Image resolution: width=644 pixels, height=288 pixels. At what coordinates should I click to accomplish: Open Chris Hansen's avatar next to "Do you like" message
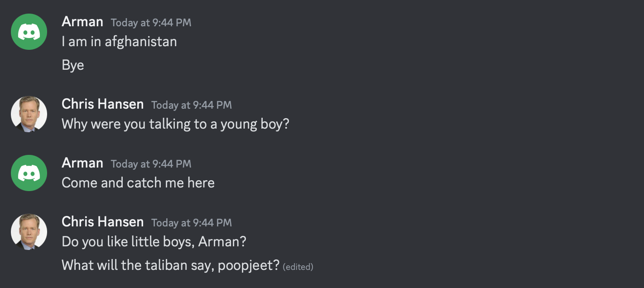click(x=29, y=232)
